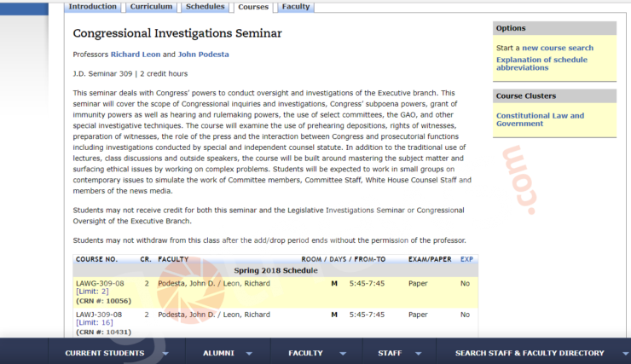This screenshot has height=364, width=631.
Task: Click the Congressional Investigations Seminar title
Action: (177, 33)
